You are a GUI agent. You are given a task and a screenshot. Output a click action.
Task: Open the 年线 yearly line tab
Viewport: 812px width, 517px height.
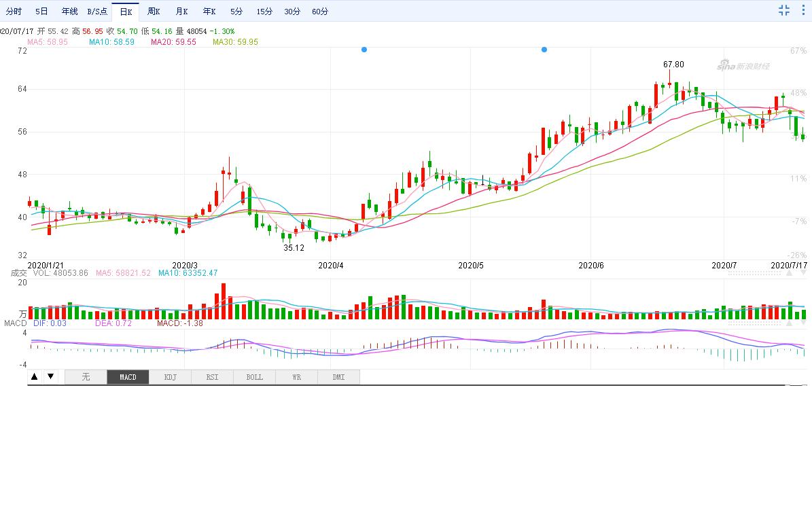pos(69,12)
